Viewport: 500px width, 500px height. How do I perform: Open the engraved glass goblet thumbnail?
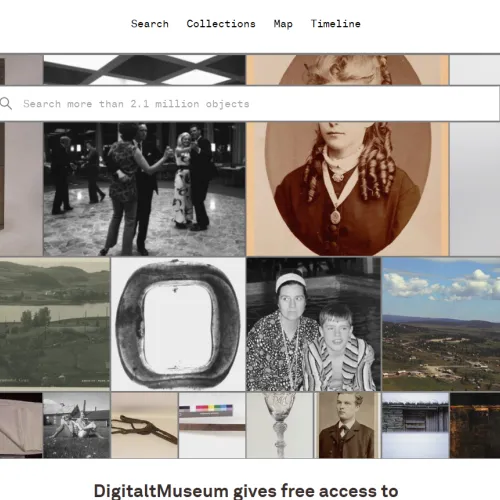pos(280,425)
